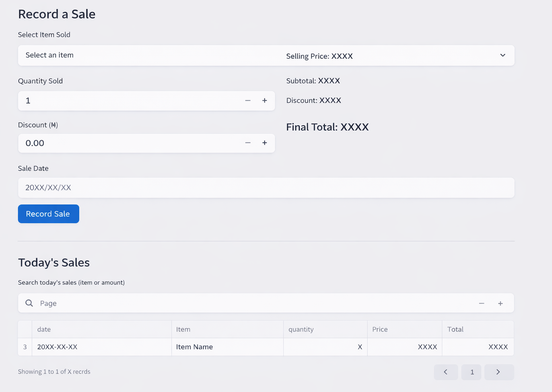Click the Sale Date input field
This screenshot has height=392, width=552.
pos(266,188)
